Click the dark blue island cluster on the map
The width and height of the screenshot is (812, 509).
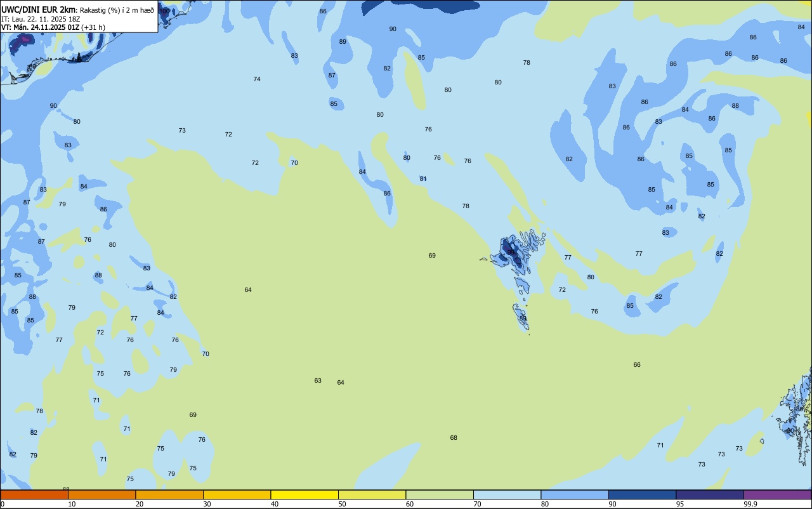point(511,253)
